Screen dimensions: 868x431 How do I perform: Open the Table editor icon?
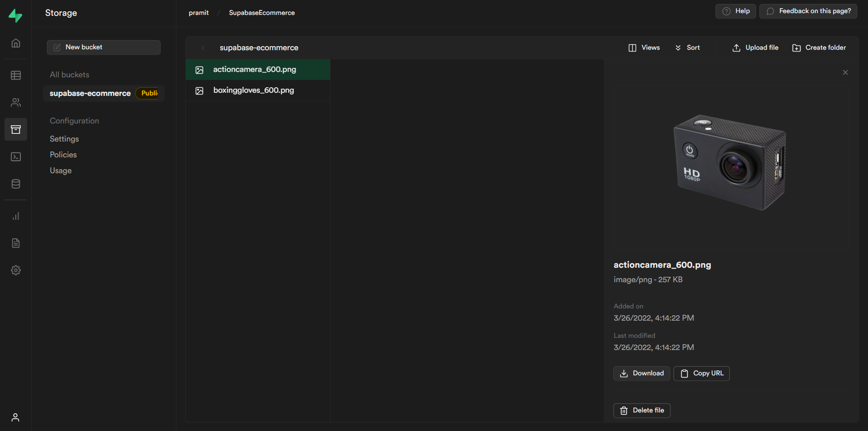coord(16,75)
